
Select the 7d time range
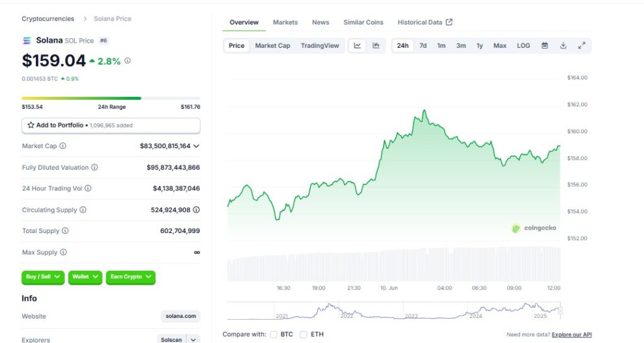click(423, 45)
